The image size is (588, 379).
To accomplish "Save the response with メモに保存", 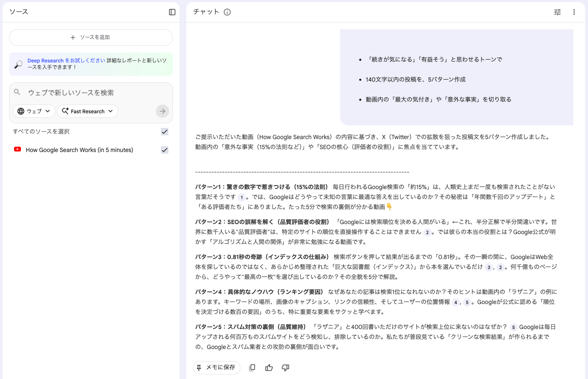I will pos(216,367).
